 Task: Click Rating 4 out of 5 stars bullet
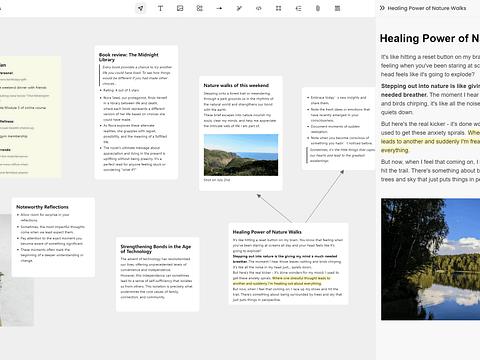coord(121,90)
